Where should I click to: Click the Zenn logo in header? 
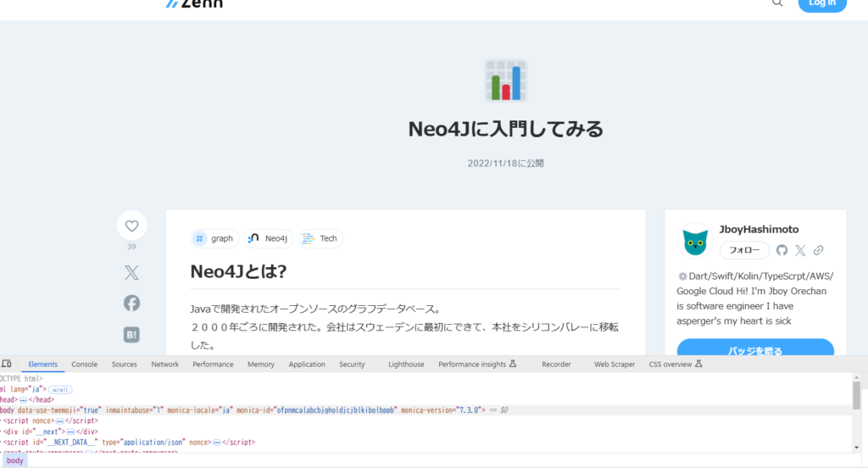(x=194, y=3)
